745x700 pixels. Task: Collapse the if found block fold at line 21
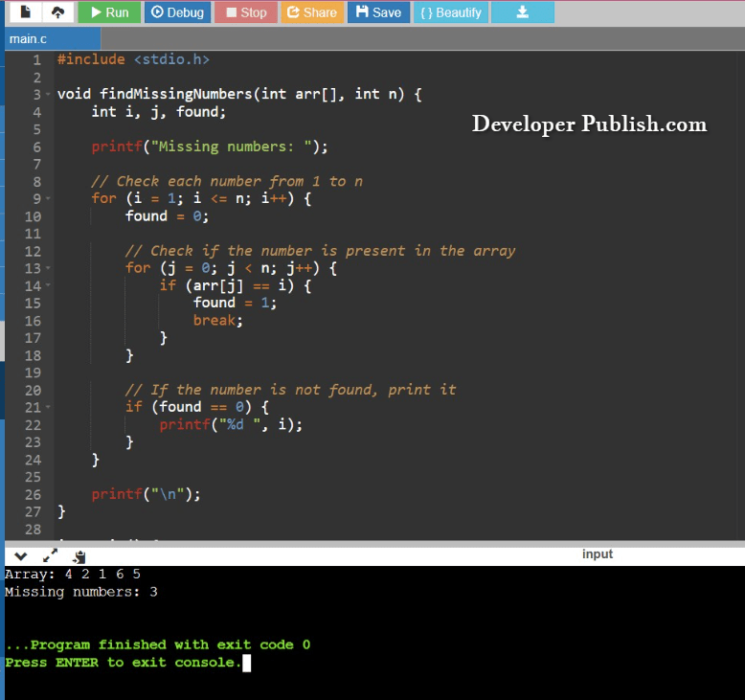[x=48, y=407]
